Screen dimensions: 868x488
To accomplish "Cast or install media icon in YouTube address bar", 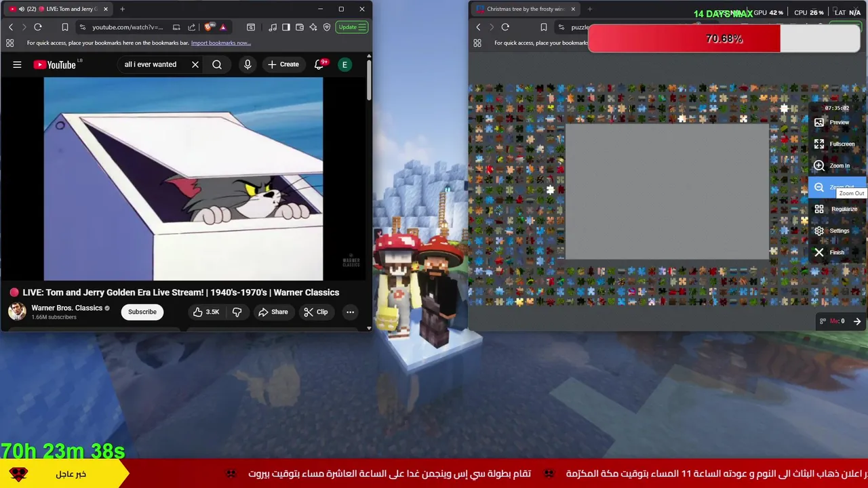I will point(176,27).
